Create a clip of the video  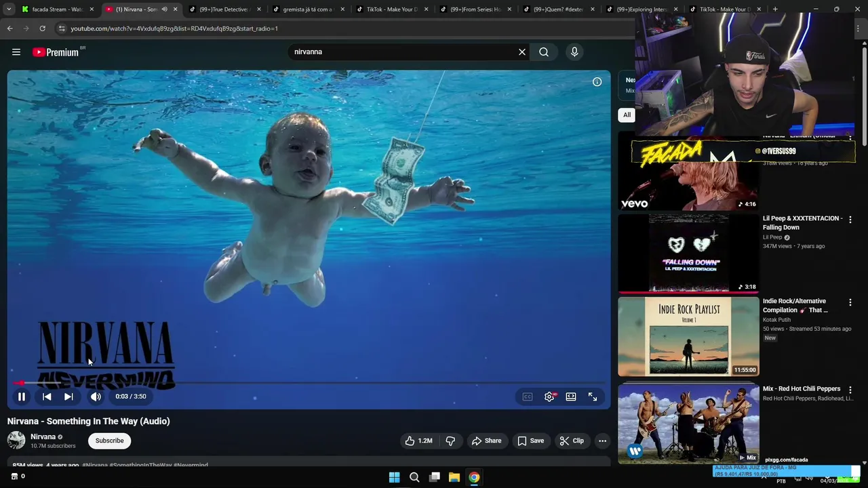coord(572,441)
